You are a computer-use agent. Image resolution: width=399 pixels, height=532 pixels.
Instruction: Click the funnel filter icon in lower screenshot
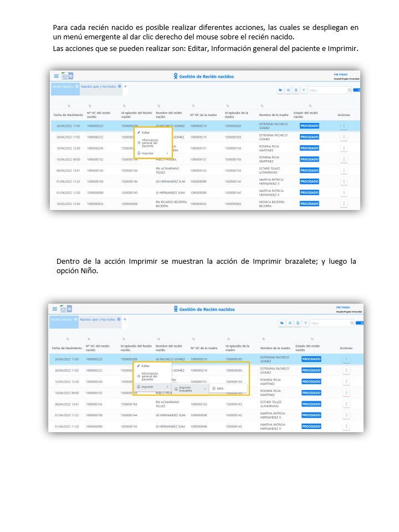pyautogui.click(x=305, y=323)
